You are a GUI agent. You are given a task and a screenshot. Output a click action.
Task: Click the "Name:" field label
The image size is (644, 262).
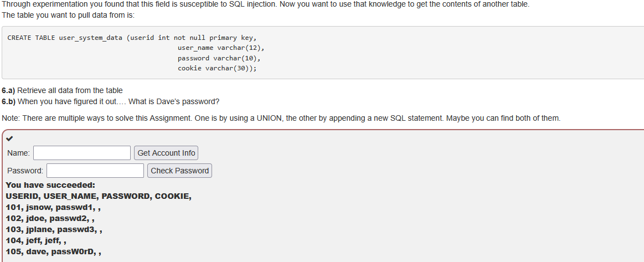19,153
